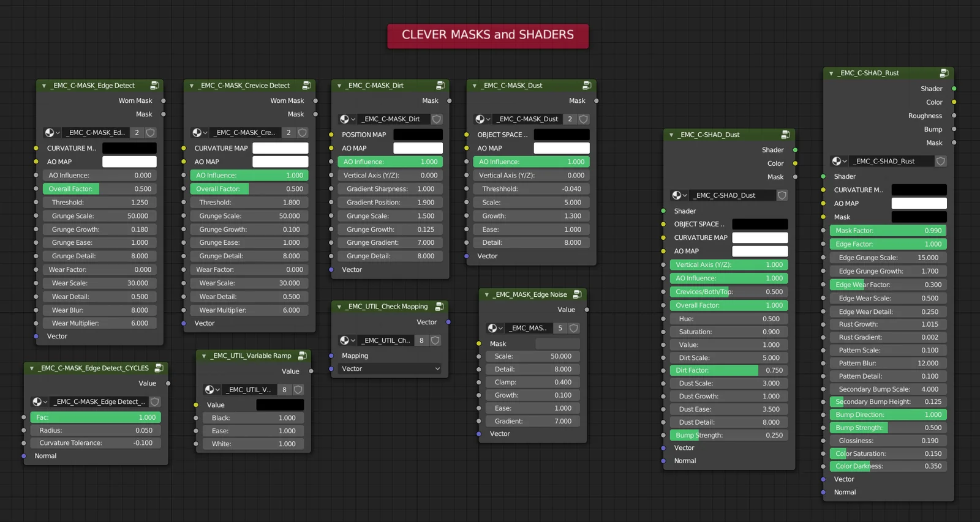Open node tree browser in _EMC_C-SHAD_Dust node
Viewport: 980px width, 522px height.
click(x=680, y=195)
